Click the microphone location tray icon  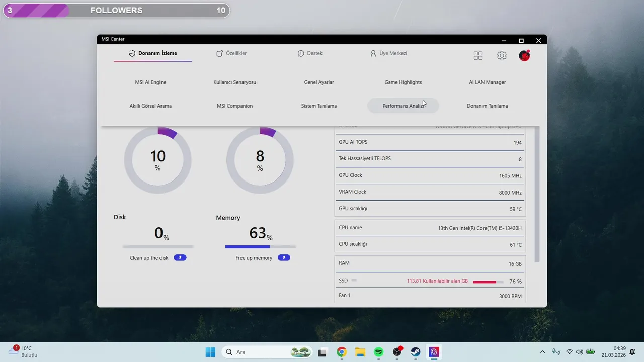(556, 352)
